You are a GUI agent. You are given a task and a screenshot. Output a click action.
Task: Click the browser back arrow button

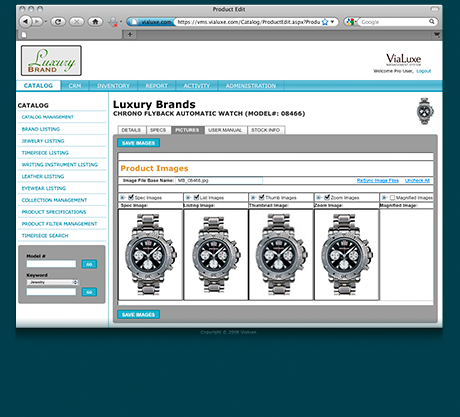[x=25, y=22]
